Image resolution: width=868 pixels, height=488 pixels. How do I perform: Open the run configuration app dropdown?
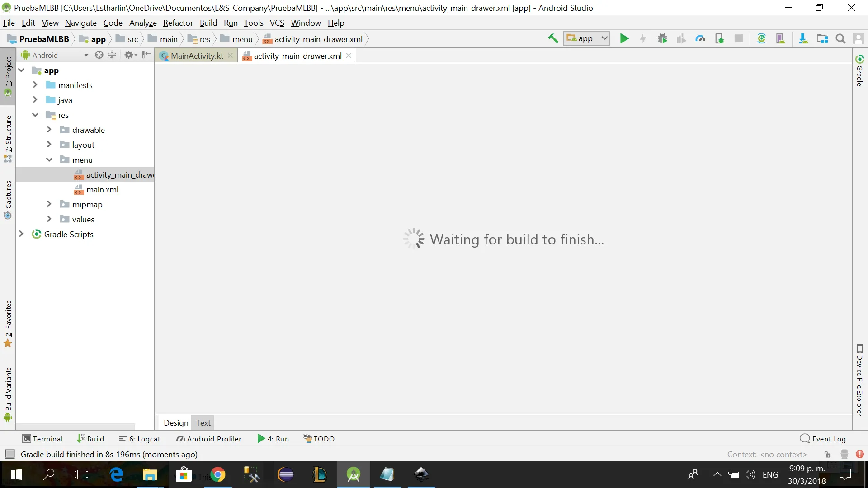coord(586,39)
